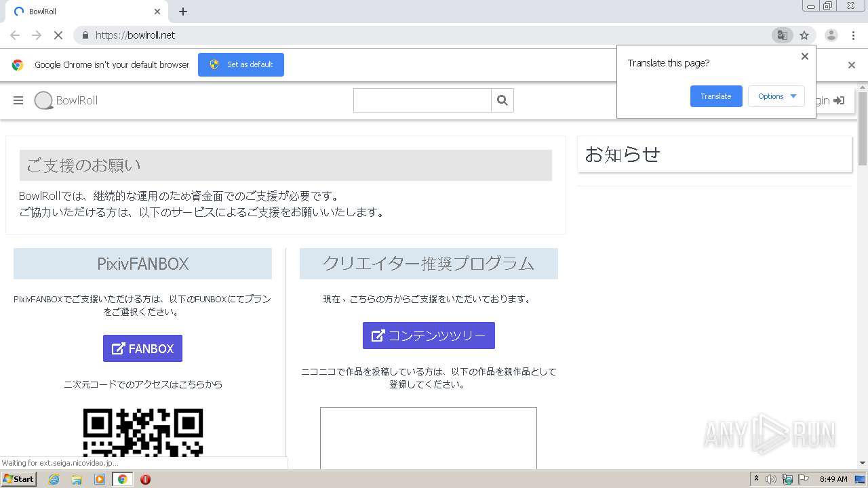Click the Action Center flag icon
The width and height of the screenshot is (868, 488).
pyautogui.click(x=804, y=479)
